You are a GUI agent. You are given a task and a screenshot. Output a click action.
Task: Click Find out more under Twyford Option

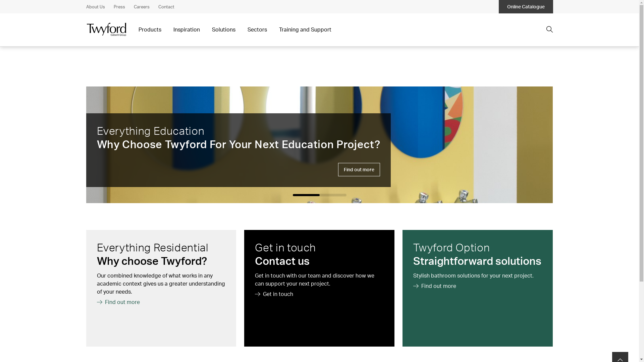434,286
